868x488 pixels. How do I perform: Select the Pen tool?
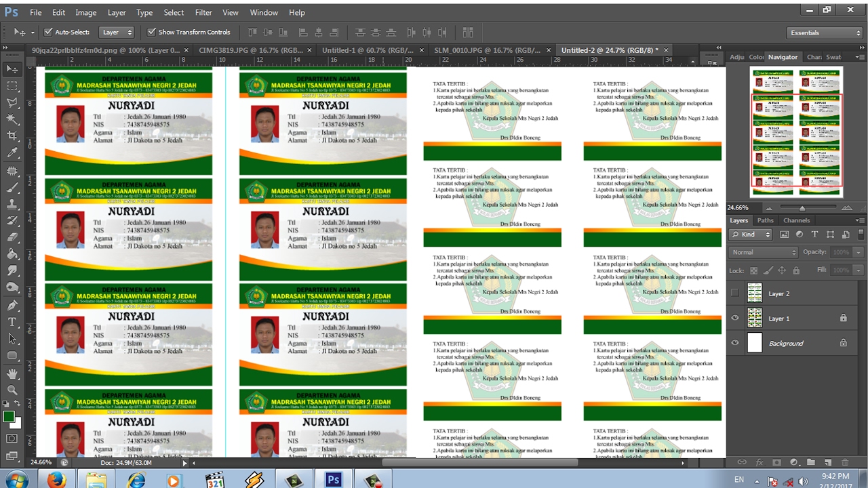(12, 305)
